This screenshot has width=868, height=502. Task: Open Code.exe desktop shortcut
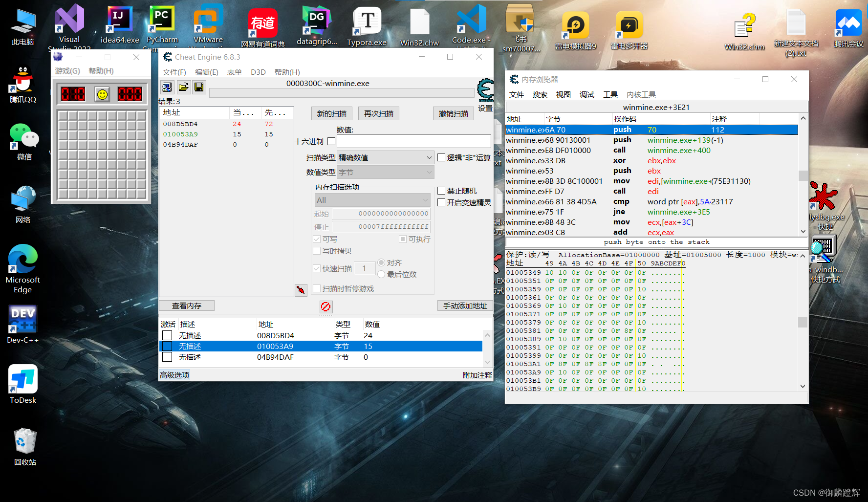[x=471, y=25]
